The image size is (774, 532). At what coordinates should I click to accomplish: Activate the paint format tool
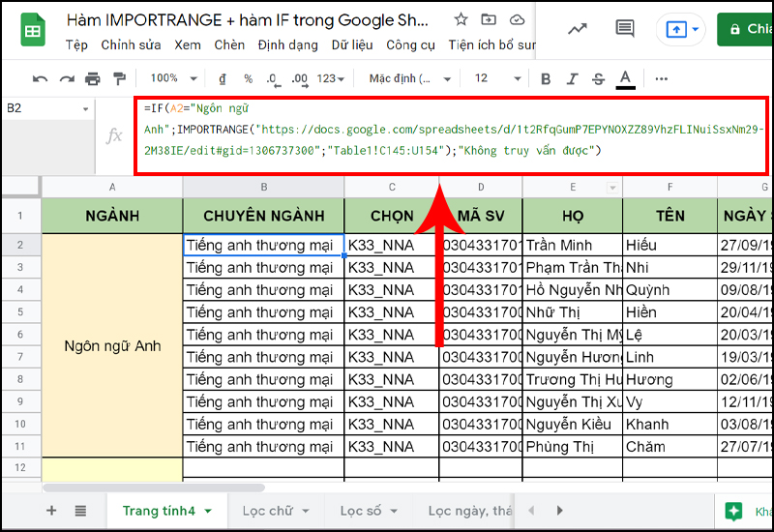[x=119, y=78]
